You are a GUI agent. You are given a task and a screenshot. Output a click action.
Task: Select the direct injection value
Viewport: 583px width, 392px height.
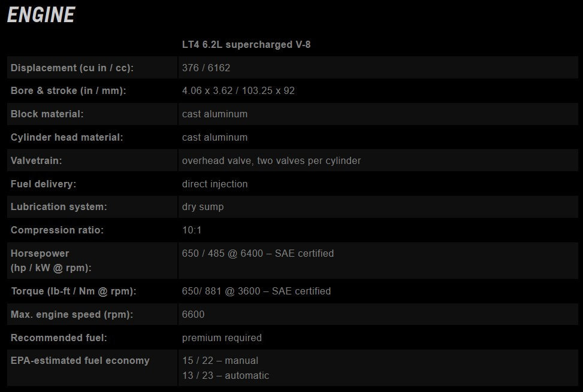[215, 184]
